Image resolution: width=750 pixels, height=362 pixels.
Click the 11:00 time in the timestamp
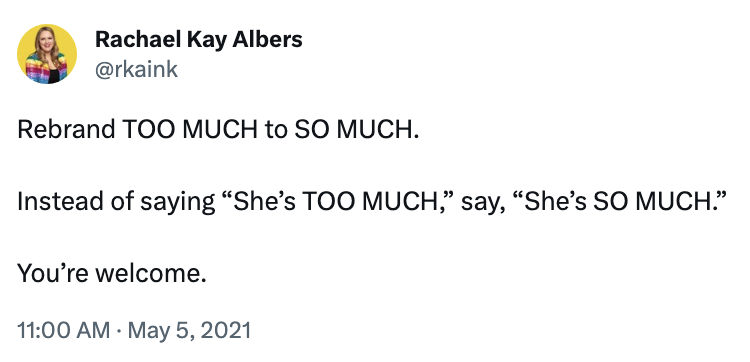(x=44, y=330)
